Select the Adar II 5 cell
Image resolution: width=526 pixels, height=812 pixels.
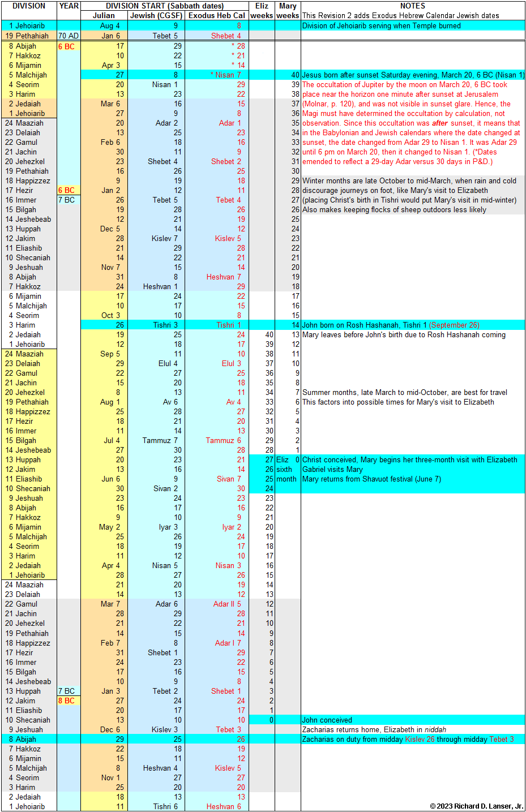click(x=217, y=604)
